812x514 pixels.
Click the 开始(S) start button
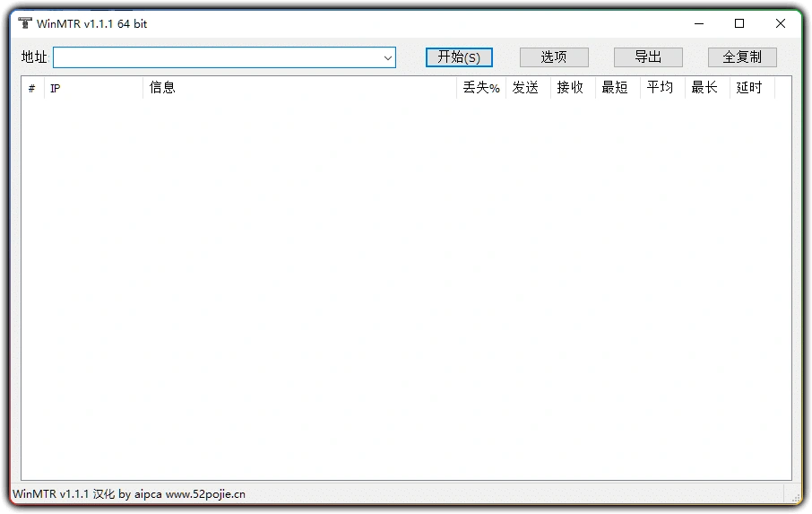(459, 57)
